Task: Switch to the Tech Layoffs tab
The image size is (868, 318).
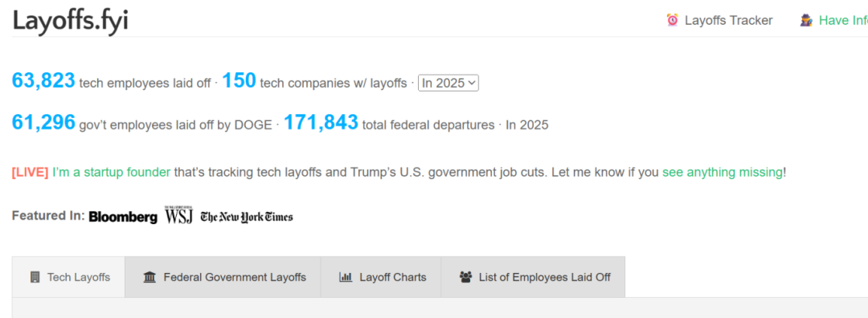Action: pos(68,277)
